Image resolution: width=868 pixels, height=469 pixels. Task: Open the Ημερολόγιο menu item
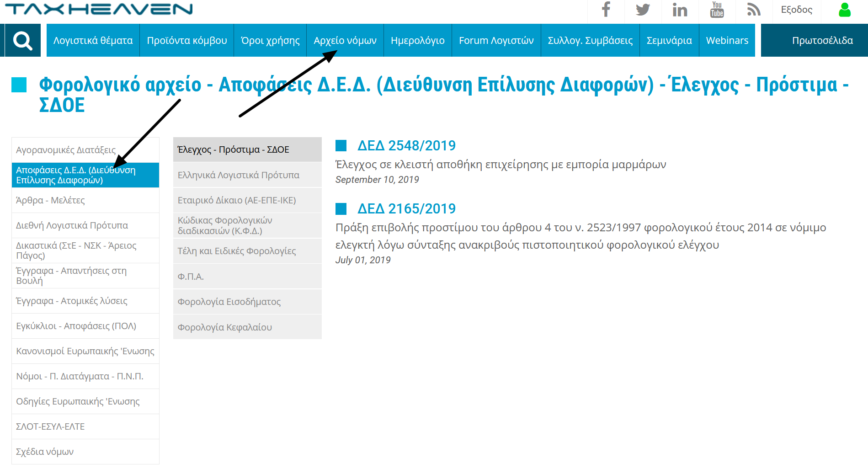click(x=417, y=41)
